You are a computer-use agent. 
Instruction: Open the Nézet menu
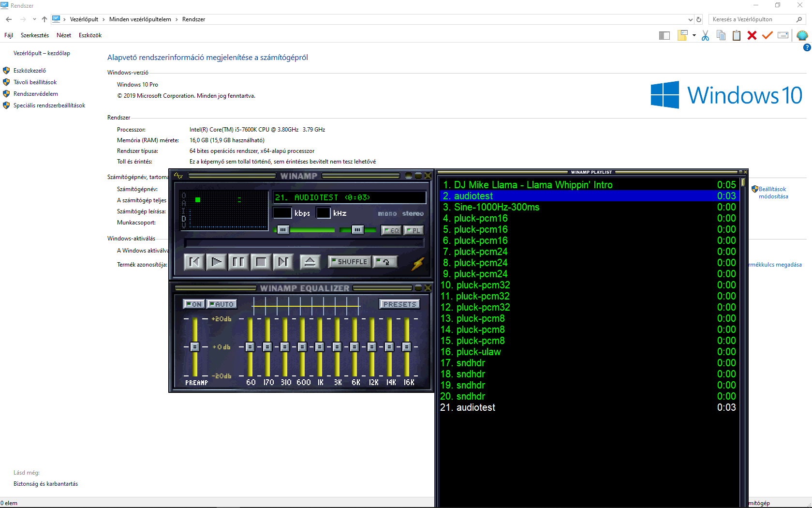(x=64, y=35)
